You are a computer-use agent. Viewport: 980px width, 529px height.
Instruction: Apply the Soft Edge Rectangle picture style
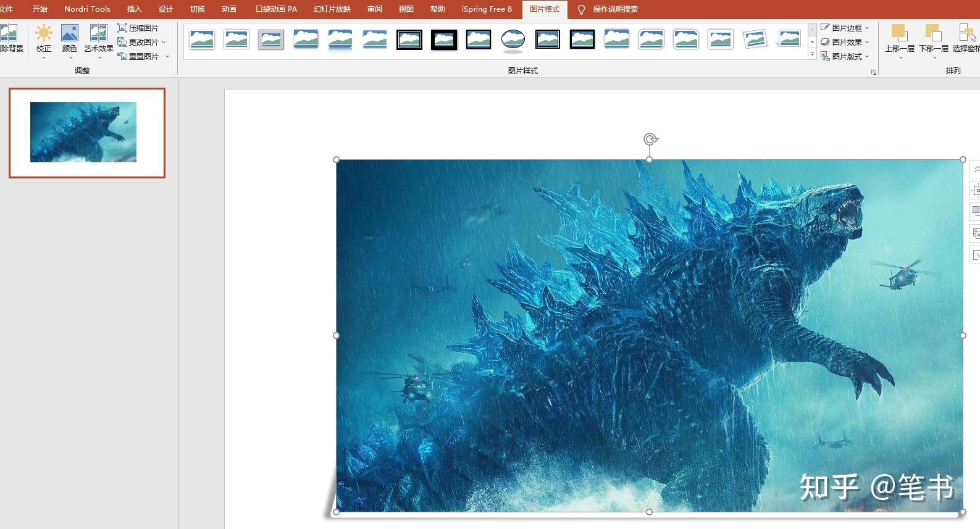point(375,40)
